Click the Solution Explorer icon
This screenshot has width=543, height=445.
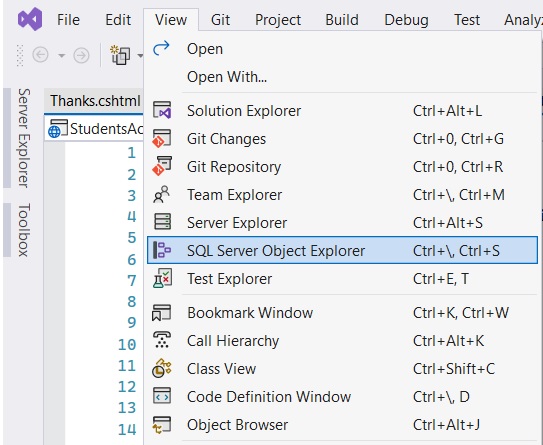click(162, 110)
